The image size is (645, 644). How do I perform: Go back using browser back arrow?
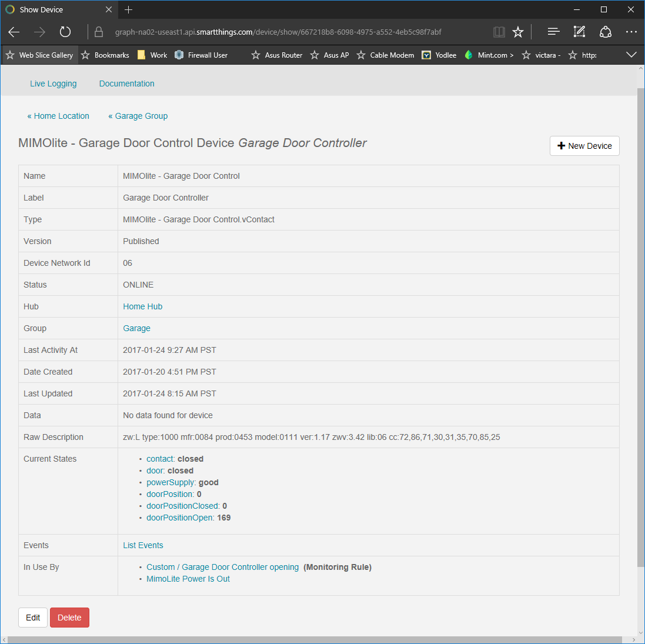click(x=14, y=32)
